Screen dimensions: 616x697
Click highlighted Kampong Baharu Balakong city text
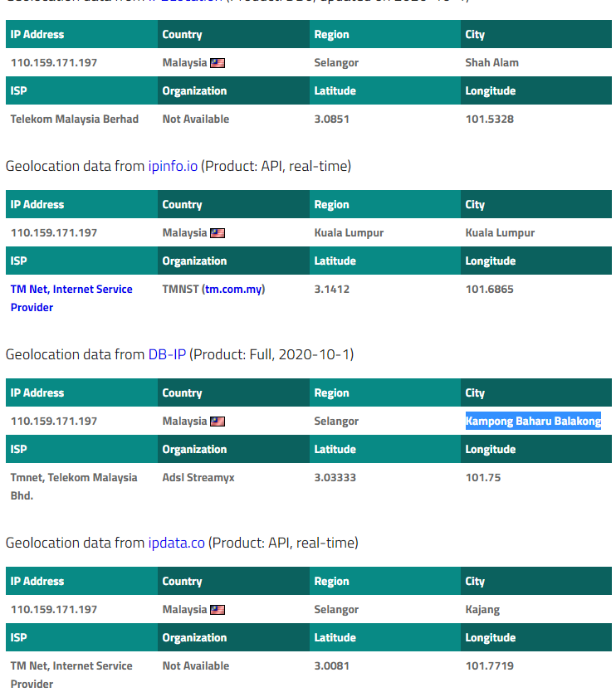[533, 421]
